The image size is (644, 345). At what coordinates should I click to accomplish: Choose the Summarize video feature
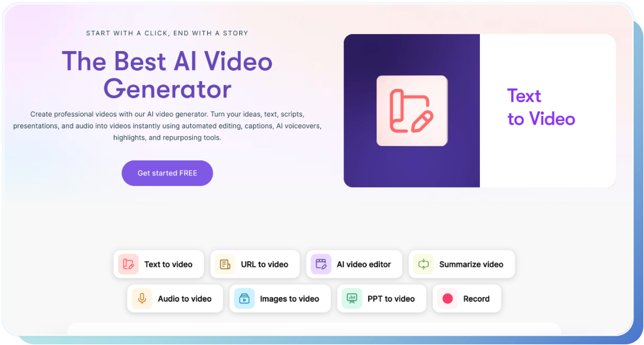pos(462,264)
